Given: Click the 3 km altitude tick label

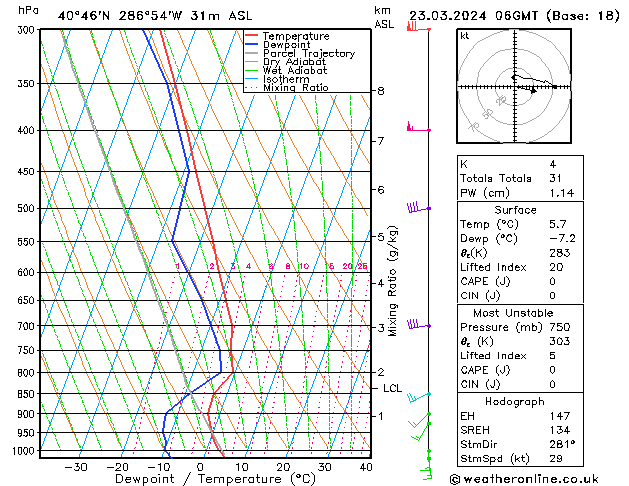Looking at the screenshot, I should [x=381, y=328].
